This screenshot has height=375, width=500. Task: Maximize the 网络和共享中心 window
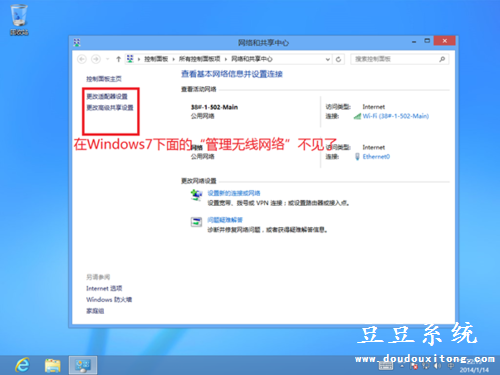coord(427,41)
